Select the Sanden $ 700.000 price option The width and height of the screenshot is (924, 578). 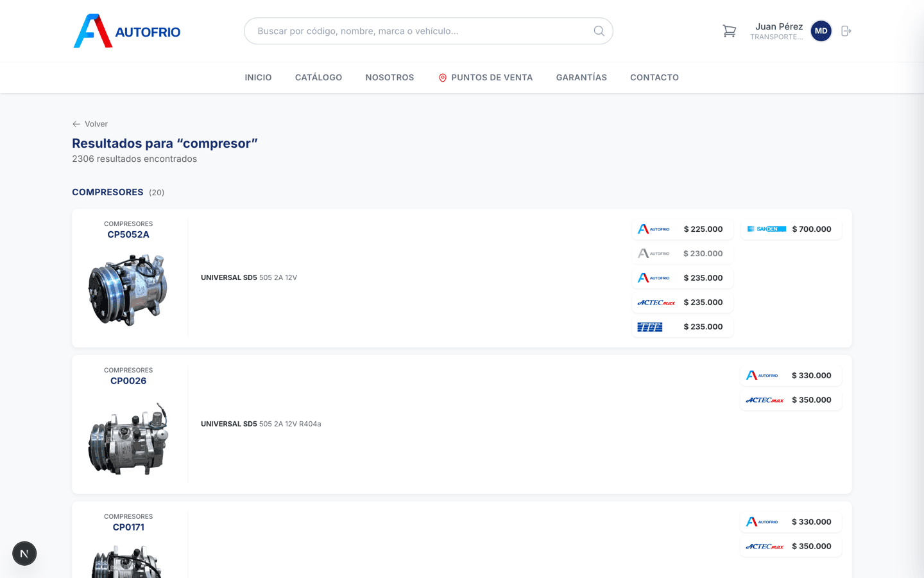point(791,229)
